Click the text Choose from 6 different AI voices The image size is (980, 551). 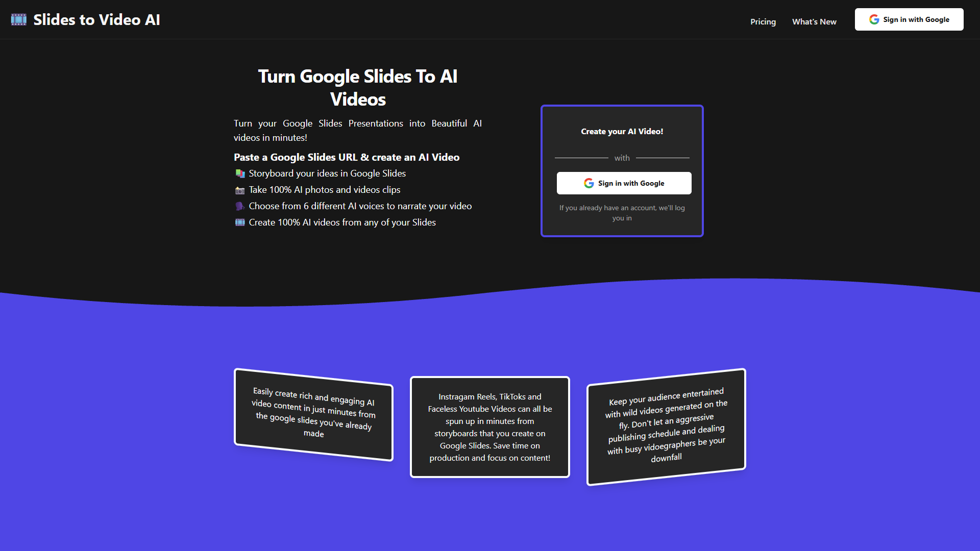(360, 206)
